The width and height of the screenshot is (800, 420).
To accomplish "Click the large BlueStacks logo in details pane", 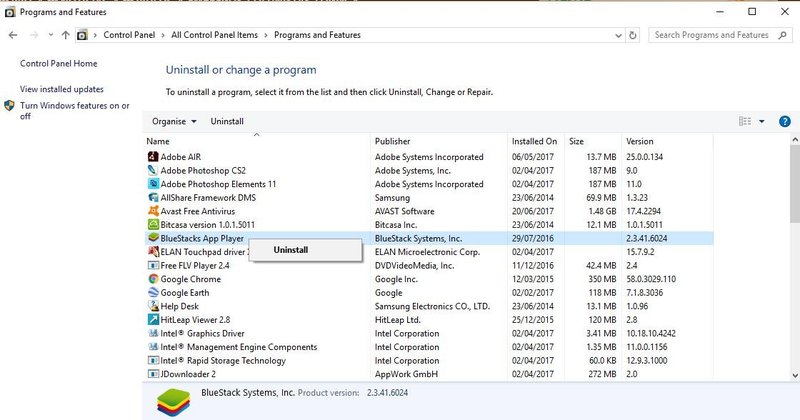I will (x=173, y=402).
